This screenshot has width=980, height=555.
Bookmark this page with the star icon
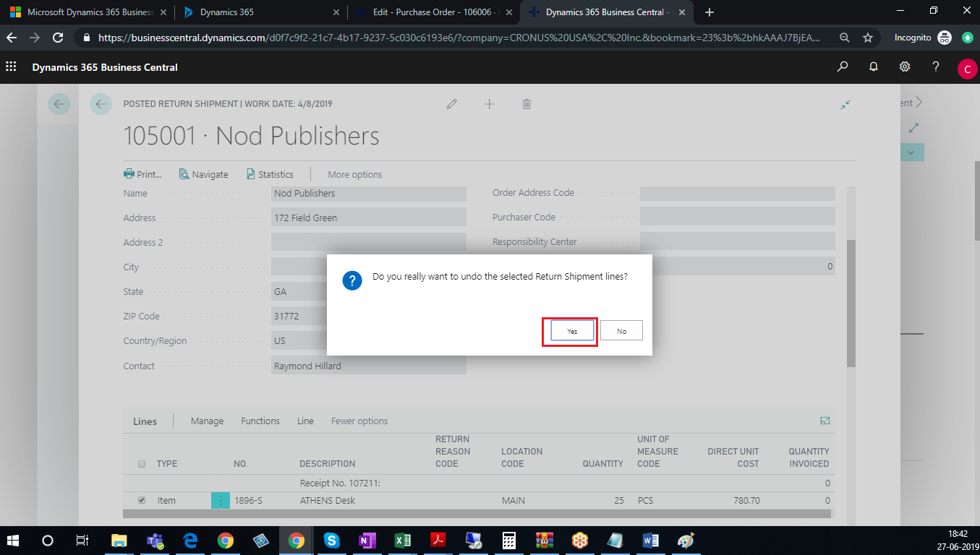click(x=868, y=38)
